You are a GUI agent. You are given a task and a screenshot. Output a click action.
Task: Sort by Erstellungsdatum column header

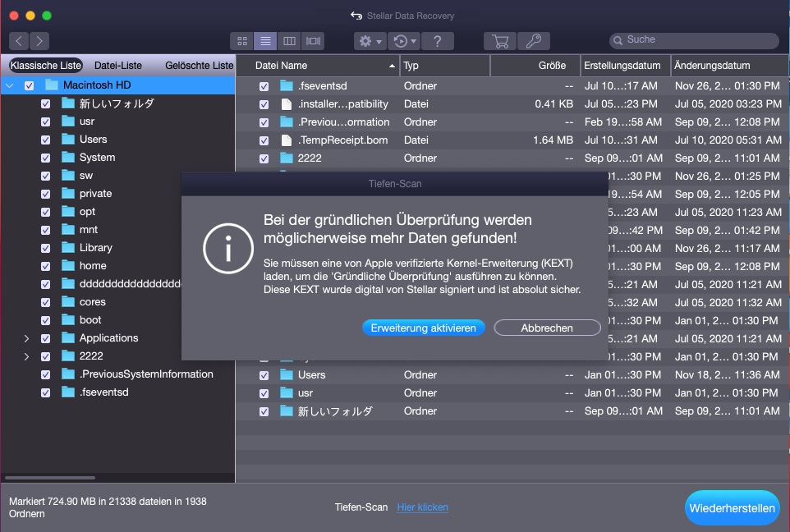click(x=626, y=66)
